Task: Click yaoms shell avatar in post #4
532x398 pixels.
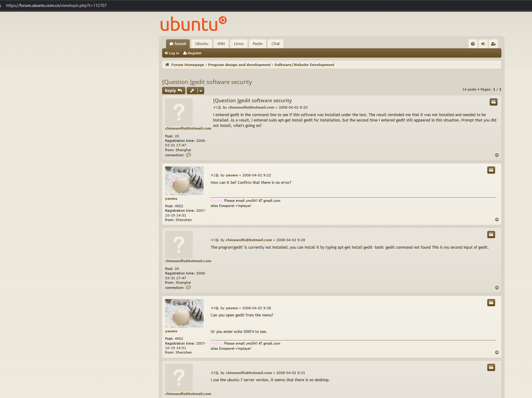Action: [184, 313]
